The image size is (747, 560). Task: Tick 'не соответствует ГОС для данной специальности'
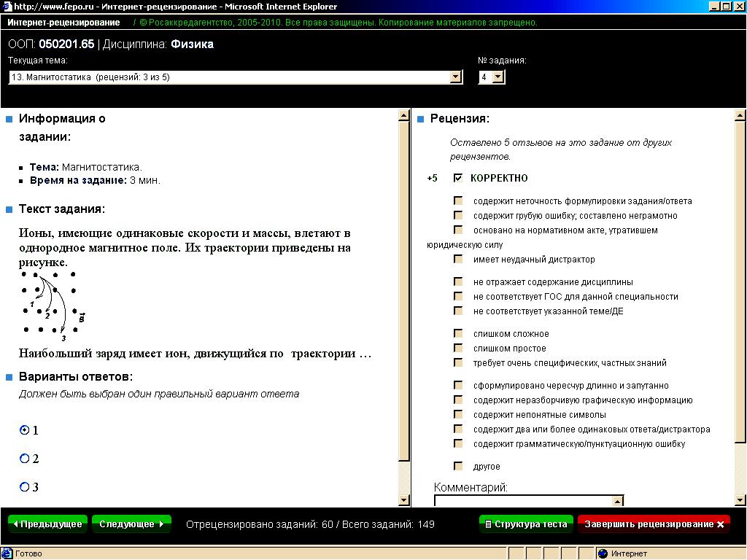(458, 296)
